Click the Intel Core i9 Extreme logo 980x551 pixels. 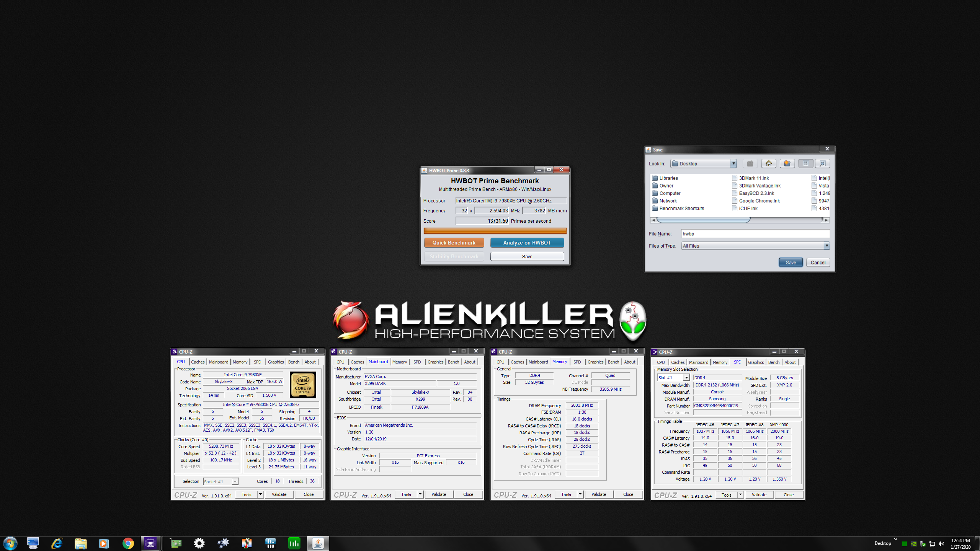[x=303, y=385]
